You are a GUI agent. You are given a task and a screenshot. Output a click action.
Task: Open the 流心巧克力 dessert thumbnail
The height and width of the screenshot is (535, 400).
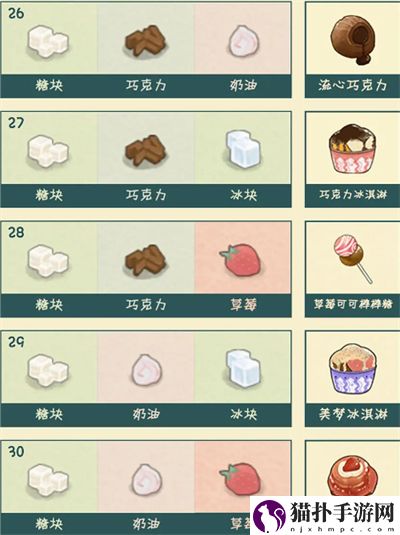point(353,40)
